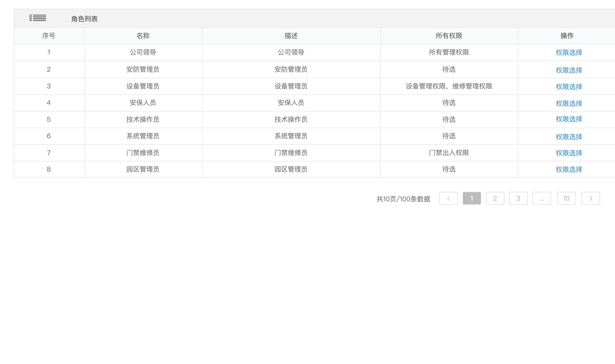The height and width of the screenshot is (364, 615).
Task: Go to next page arrow
Action: coord(590,198)
